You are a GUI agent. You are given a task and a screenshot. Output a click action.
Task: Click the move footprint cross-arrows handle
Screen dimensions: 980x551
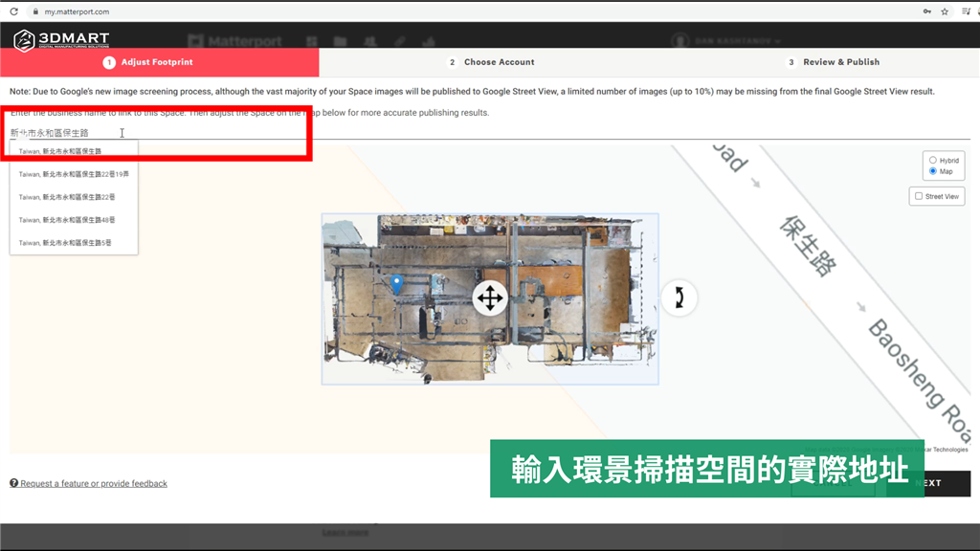coord(489,298)
